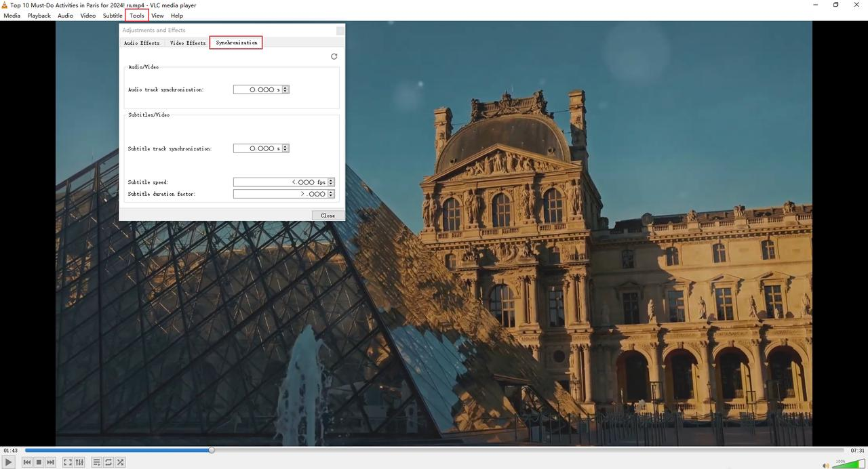Click total duration 07:31 label
868x469 pixels.
857,450
